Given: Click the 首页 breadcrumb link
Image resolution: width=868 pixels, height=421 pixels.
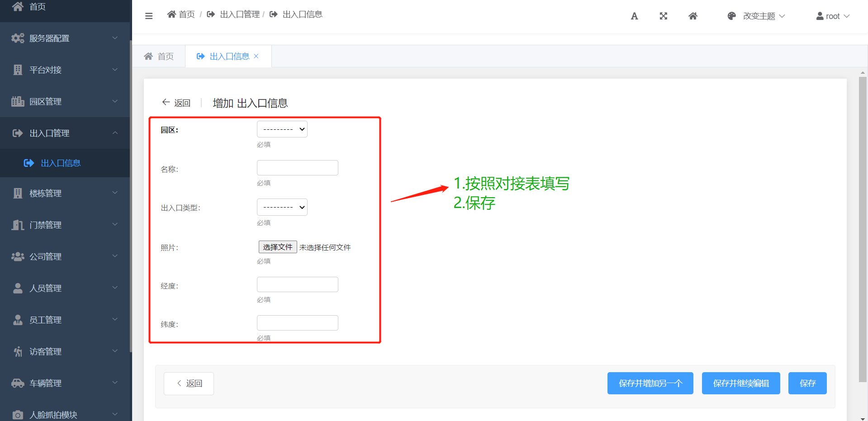Looking at the screenshot, I should [x=181, y=14].
